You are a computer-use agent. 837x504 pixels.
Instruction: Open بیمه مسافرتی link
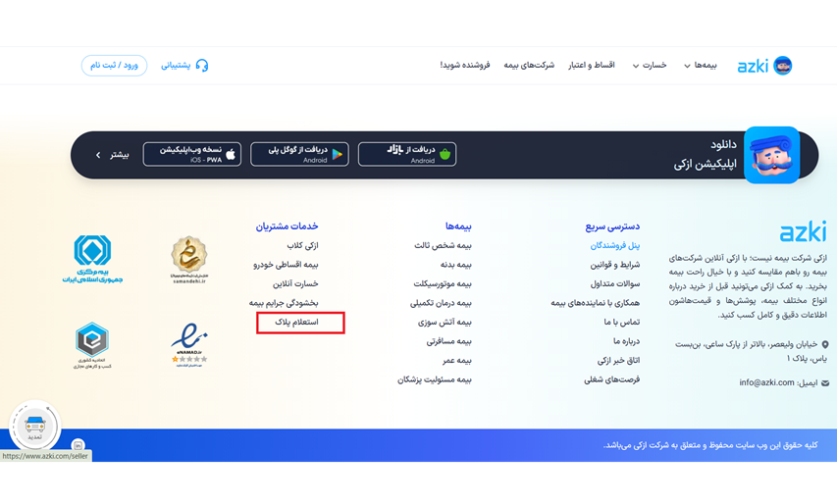(x=449, y=341)
